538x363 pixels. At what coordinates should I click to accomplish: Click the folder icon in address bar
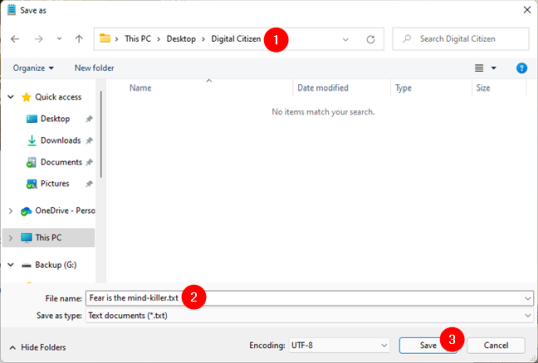[x=105, y=38]
